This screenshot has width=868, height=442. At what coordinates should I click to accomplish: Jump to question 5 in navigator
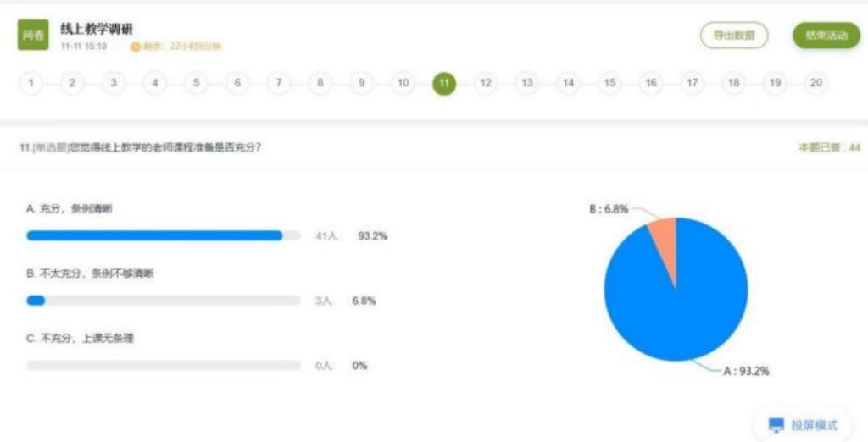196,83
